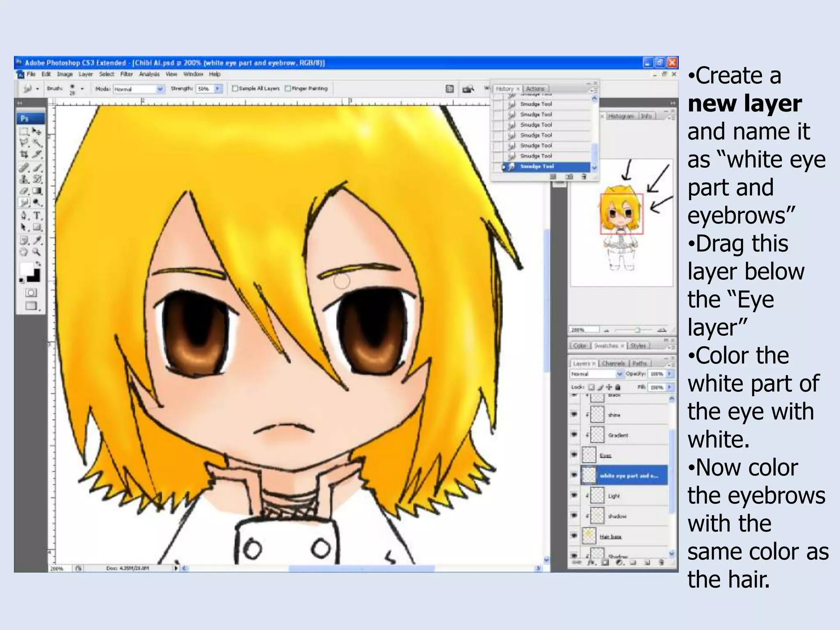Hide the shine layer
Image resolution: width=840 pixels, height=630 pixels.
click(x=574, y=414)
